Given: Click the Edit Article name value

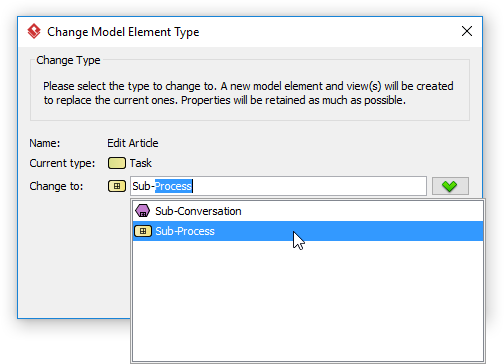Looking at the screenshot, I should tap(133, 143).
